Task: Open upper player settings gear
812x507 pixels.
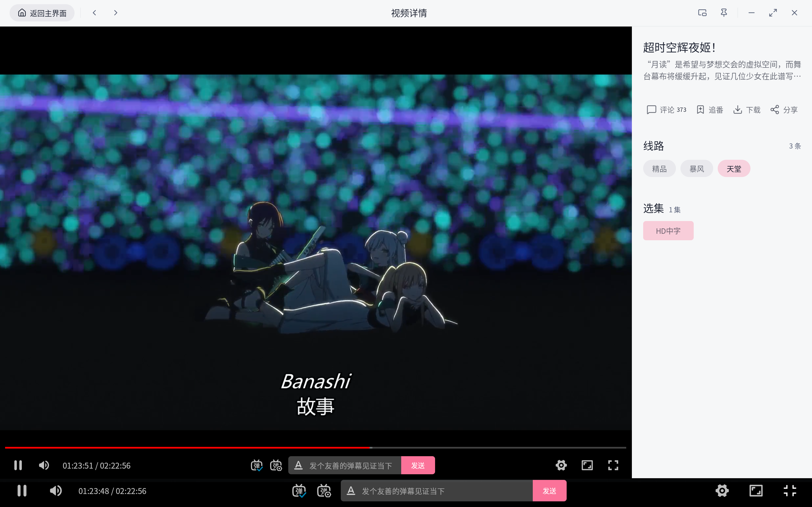Action: [561, 465]
